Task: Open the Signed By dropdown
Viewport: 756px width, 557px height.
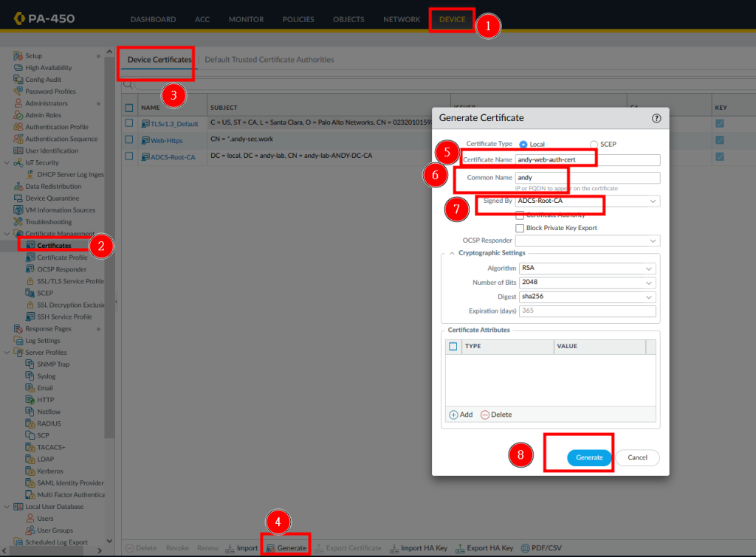Action: click(x=653, y=201)
